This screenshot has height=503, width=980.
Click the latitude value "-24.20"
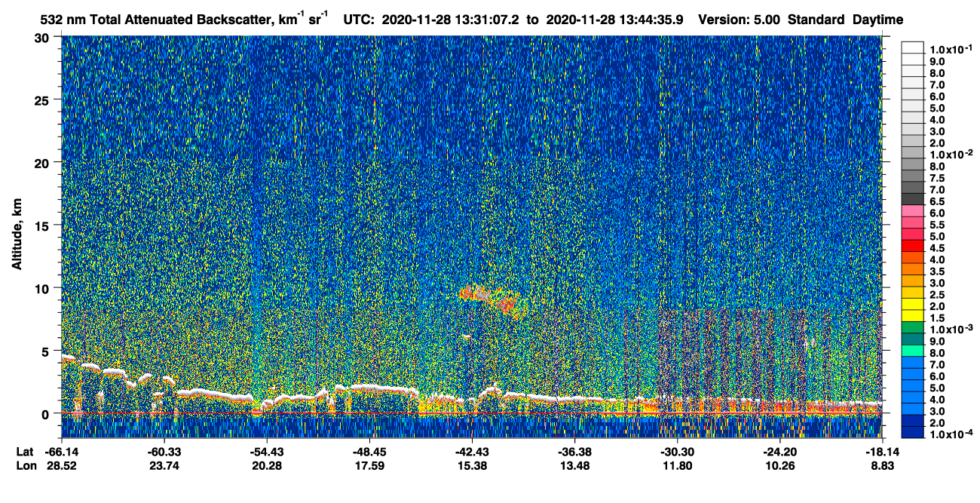coord(779,452)
